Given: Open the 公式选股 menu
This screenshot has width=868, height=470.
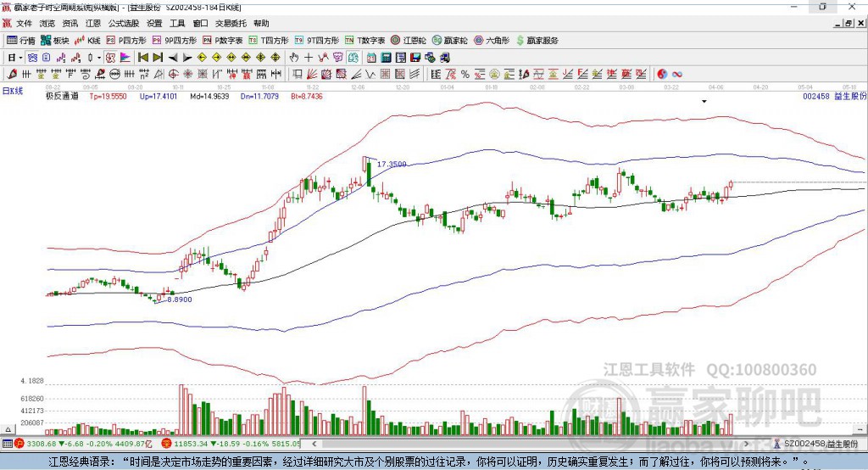Looking at the screenshot, I should (124, 23).
